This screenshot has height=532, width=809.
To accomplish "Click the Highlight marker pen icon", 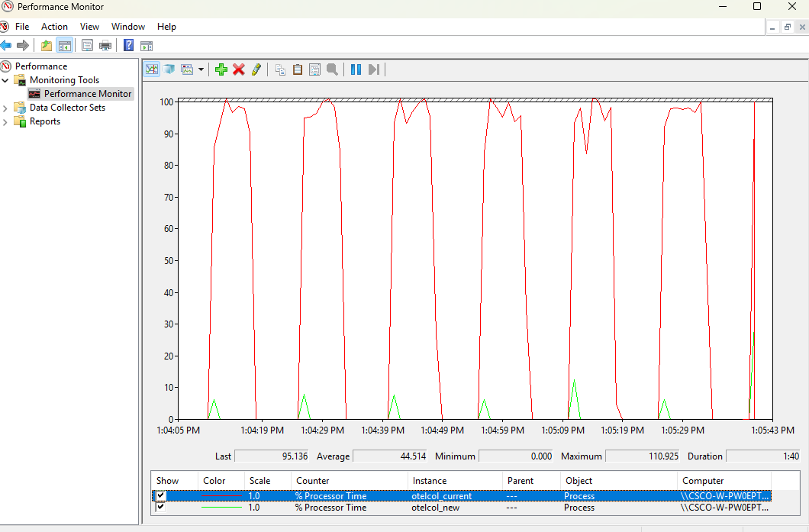I will coord(256,69).
